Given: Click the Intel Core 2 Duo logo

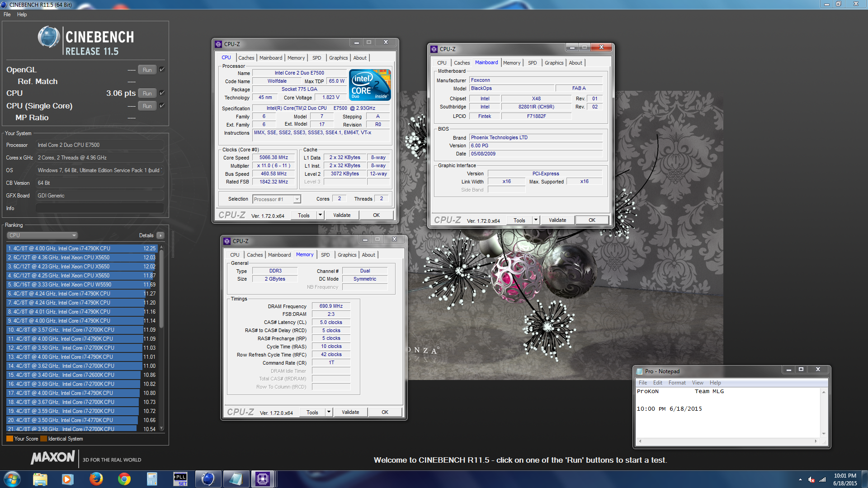Looking at the screenshot, I should tap(370, 85).
